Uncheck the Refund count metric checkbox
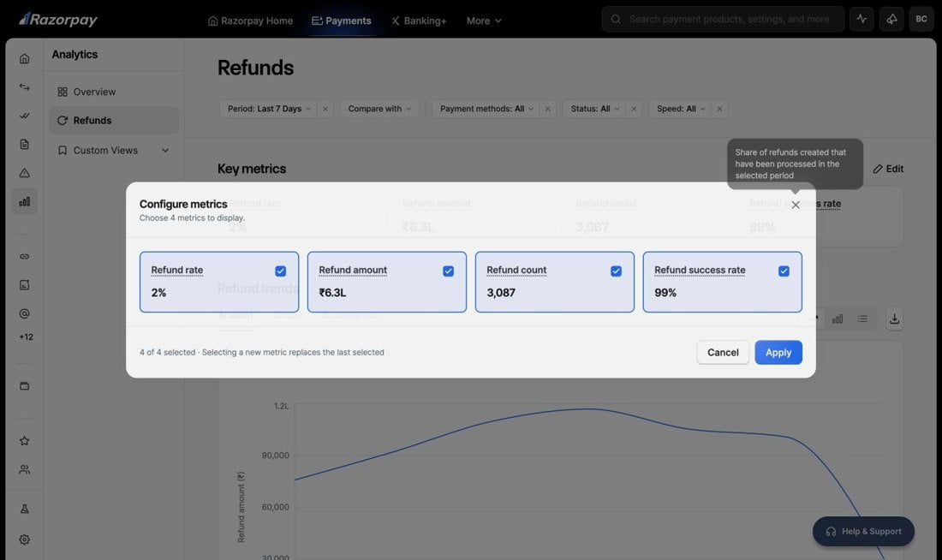This screenshot has width=942, height=560. (x=616, y=271)
